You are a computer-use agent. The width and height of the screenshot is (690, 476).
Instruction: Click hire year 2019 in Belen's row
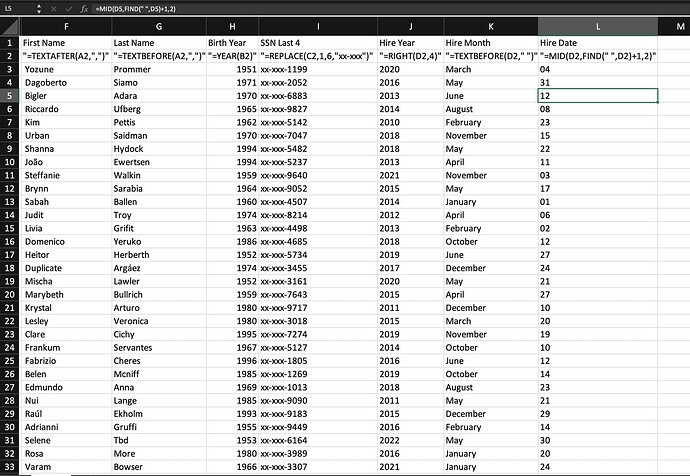411,374
